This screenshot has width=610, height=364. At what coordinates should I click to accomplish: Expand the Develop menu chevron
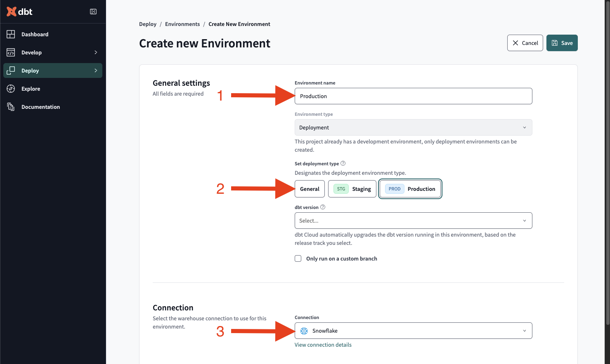point(96,52)
